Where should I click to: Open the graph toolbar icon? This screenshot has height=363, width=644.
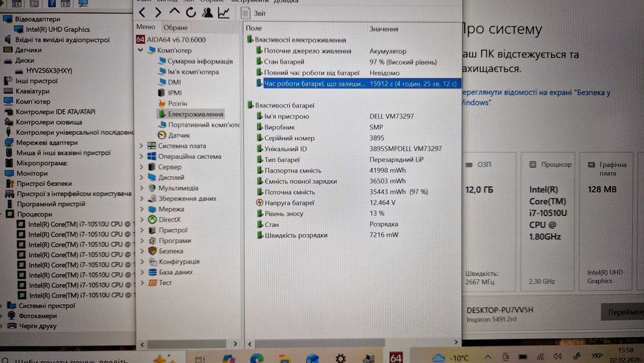coord(224,13)
